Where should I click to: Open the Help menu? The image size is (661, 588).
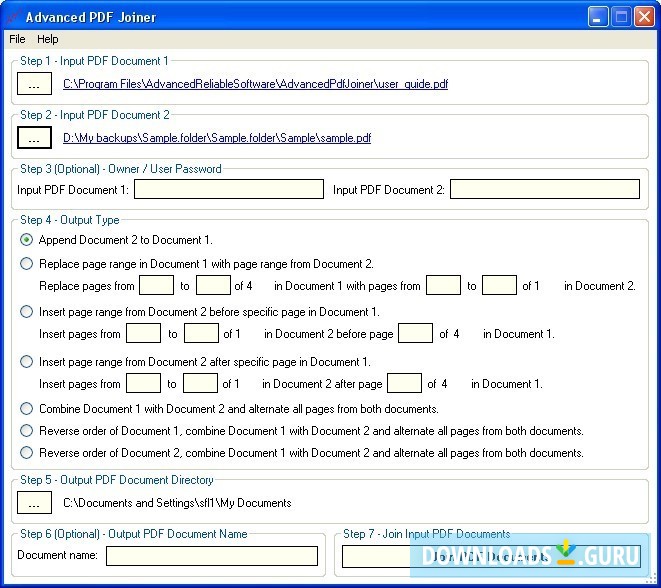click(x=48, y=39)
